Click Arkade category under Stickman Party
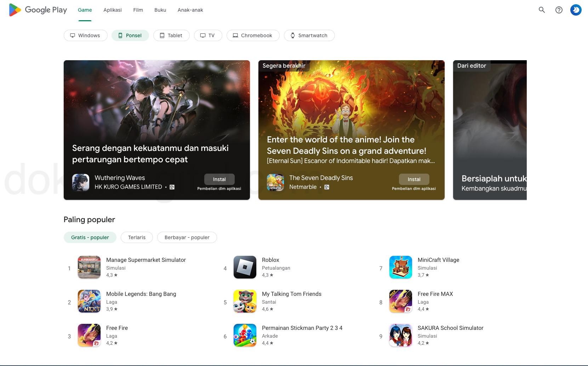The image size is (588, 366). [x=270, y=336]
